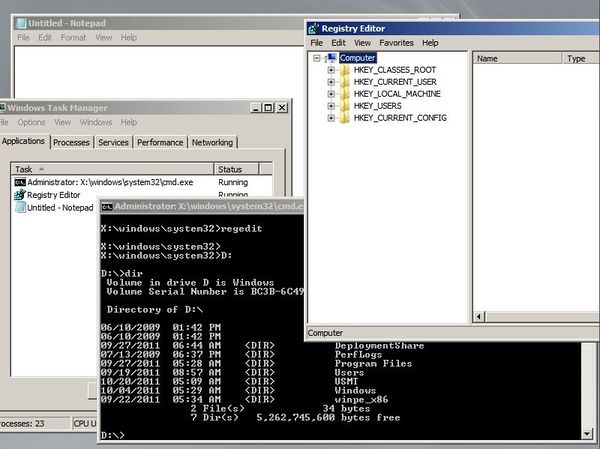This screenshot has width=600, height=449.
Task: Open Registry Editor View menu
Action: pos(362,43)
